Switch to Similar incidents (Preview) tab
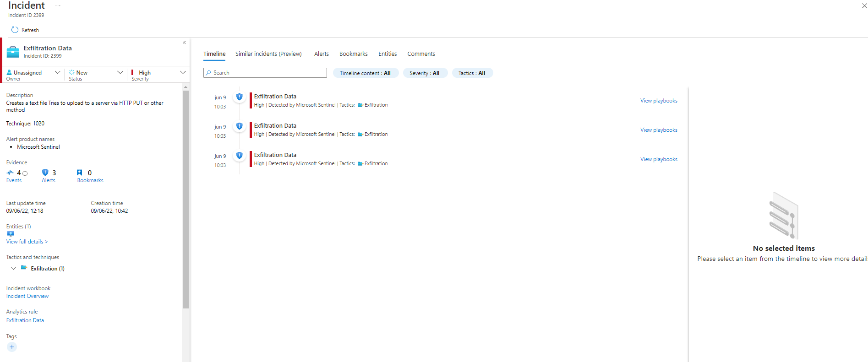 [268, 54]
